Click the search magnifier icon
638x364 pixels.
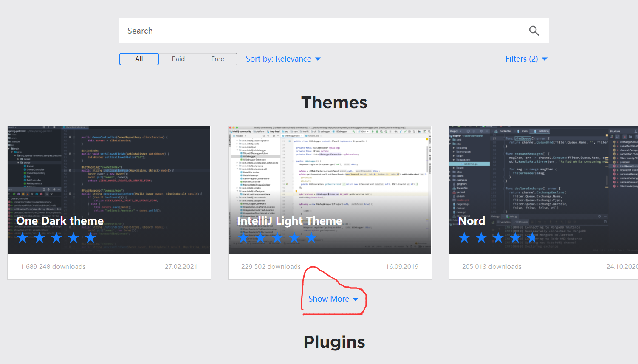[534, 31]
